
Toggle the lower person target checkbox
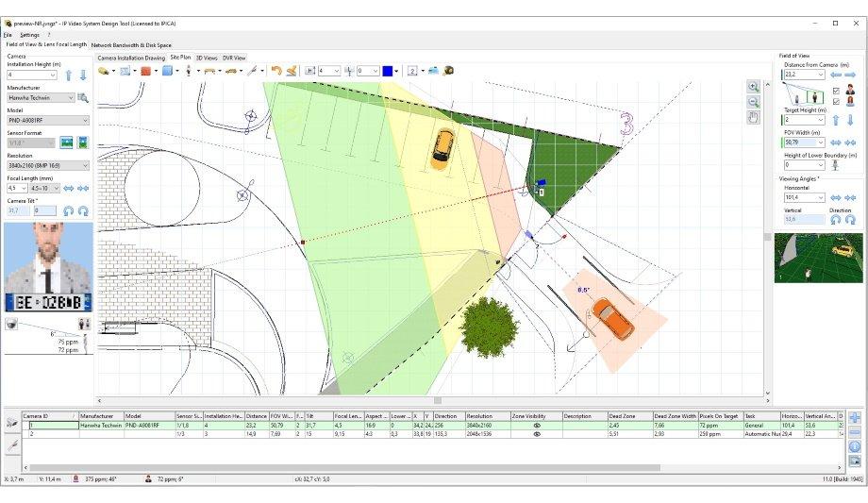(x=836, y=101)
